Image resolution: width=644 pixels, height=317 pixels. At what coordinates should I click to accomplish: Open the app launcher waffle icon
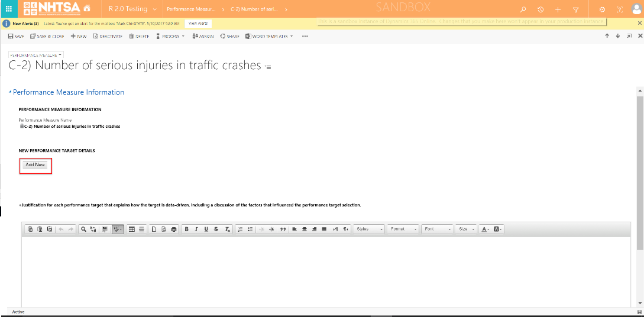(9, 9)
